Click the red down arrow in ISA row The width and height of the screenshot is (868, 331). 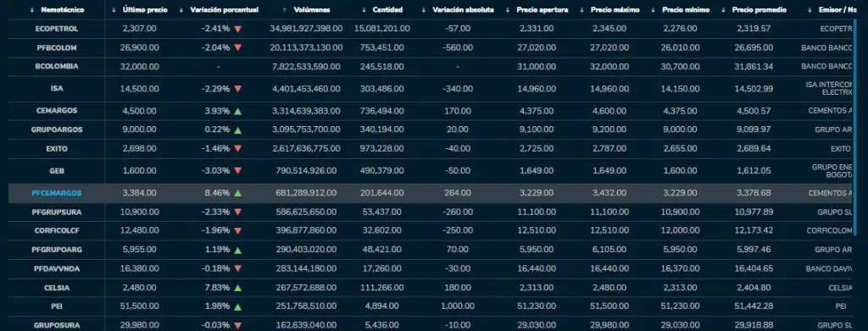point(237,89)
